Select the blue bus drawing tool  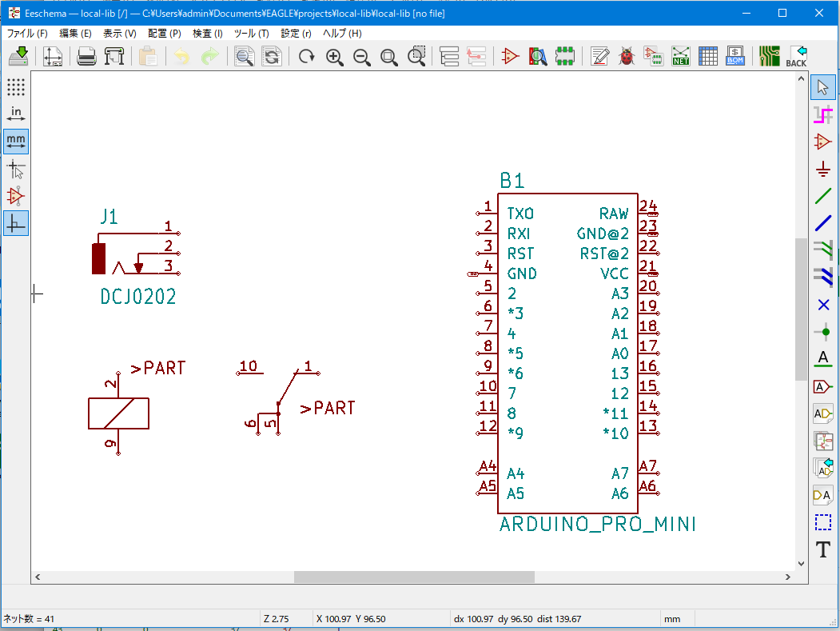(823, 224)
